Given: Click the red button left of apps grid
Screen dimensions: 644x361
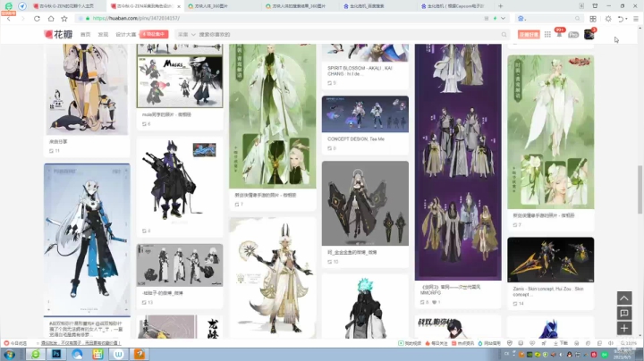Looking at the screenshot, I should pos(529,35).
